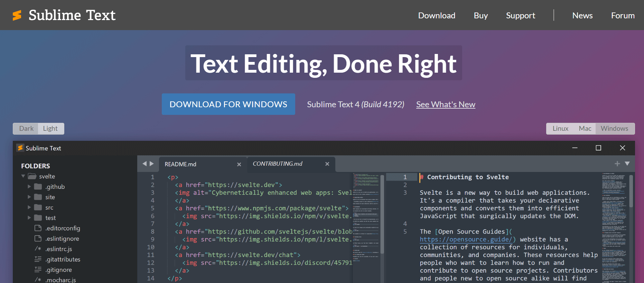Open .editorconfig in the sidebar
The image size is (644, 283).
pos(63,228)
